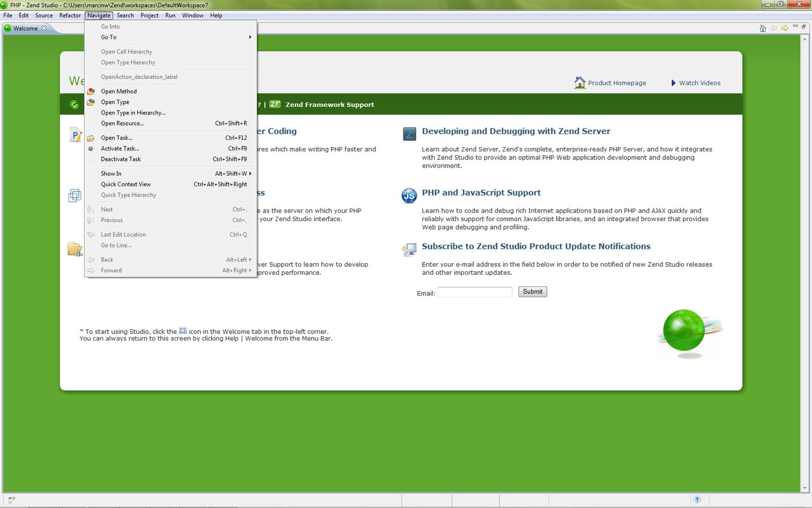Image resolution: width=812 pixels, height=508 pixels.
Task: Click the PHP file icon on the welcome page
Action: [76, 134]
